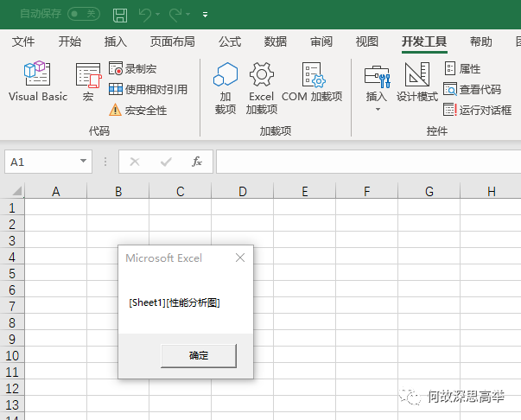Select row 1 header
Viewport: 521px width, 420px height.
pyautogui.click(x=12, y=207)
